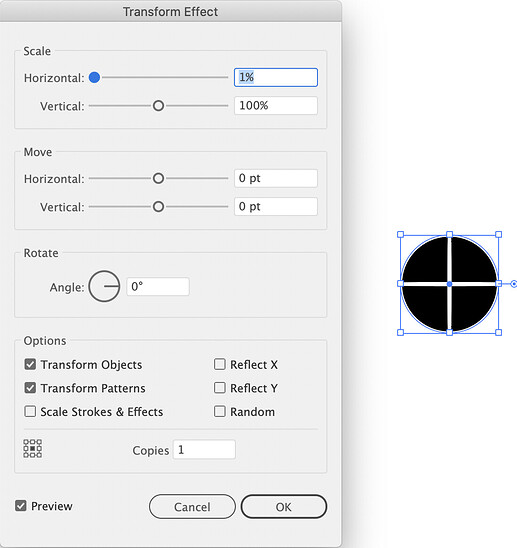Click the bottom-center bounding box handle
The image size is (517, 548).
point(450,332)
